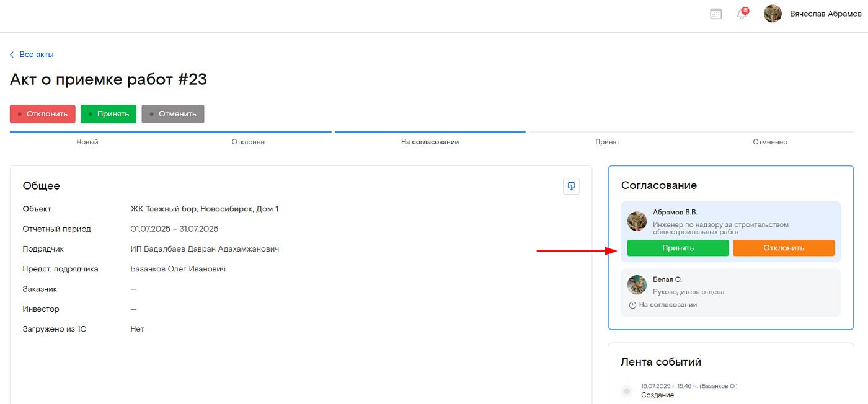Click the clock icon near На согласовании
The height and width of the screenshot is (404, 868).
point(632,305)
